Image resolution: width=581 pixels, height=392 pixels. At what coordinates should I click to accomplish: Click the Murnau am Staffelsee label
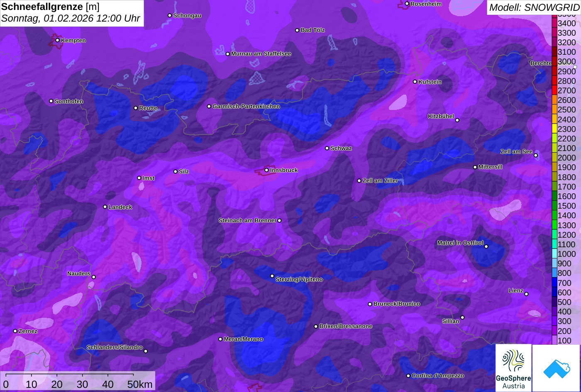tap(261, 54)
